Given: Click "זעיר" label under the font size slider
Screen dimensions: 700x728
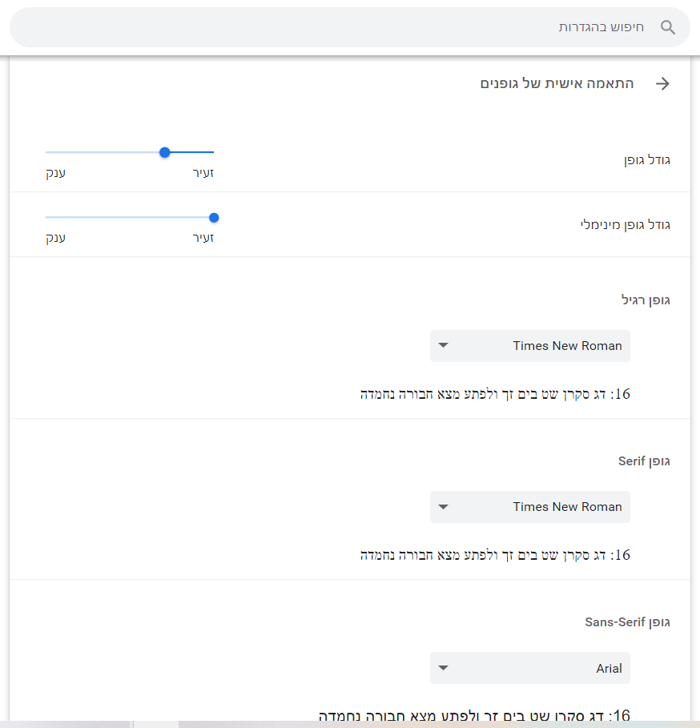Looking at the screenshot, I should (x=203, y=173).
